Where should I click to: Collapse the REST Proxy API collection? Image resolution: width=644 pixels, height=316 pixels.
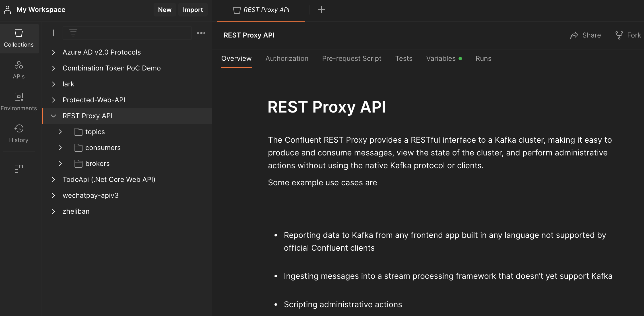(x=53, y=116)
